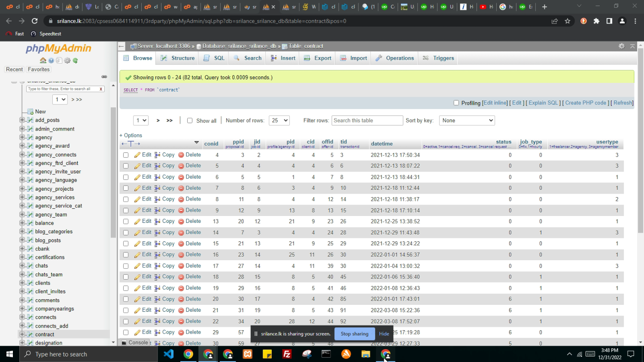Open the Sort by key dropdown
This screenshot has width=644, height=362.
[x=467, y=121]
